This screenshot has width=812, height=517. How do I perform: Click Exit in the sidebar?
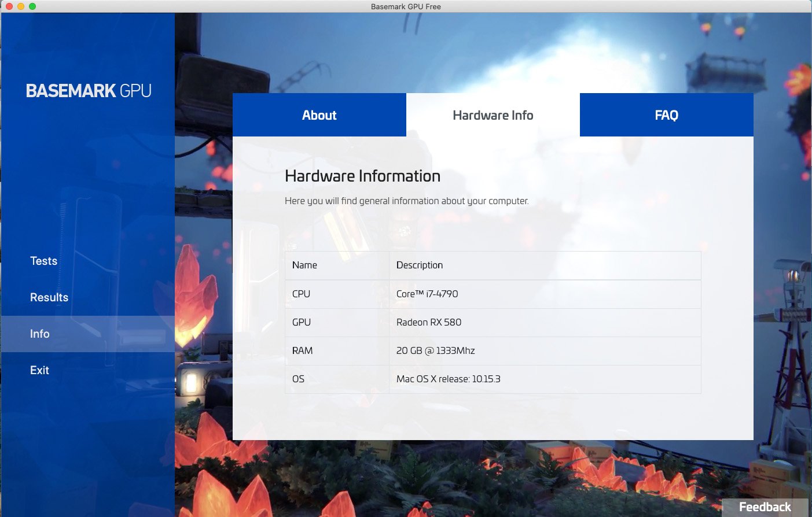[39, 370]
